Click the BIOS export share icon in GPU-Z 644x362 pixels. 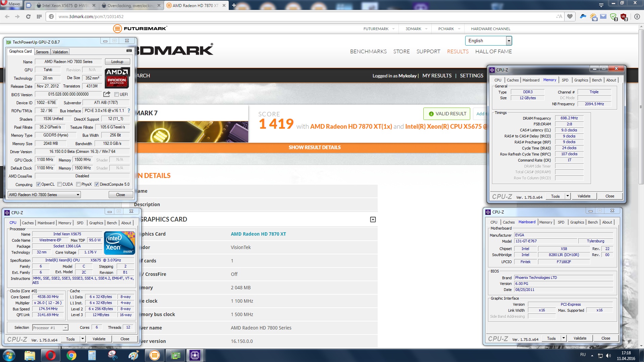tap(107, 94)
